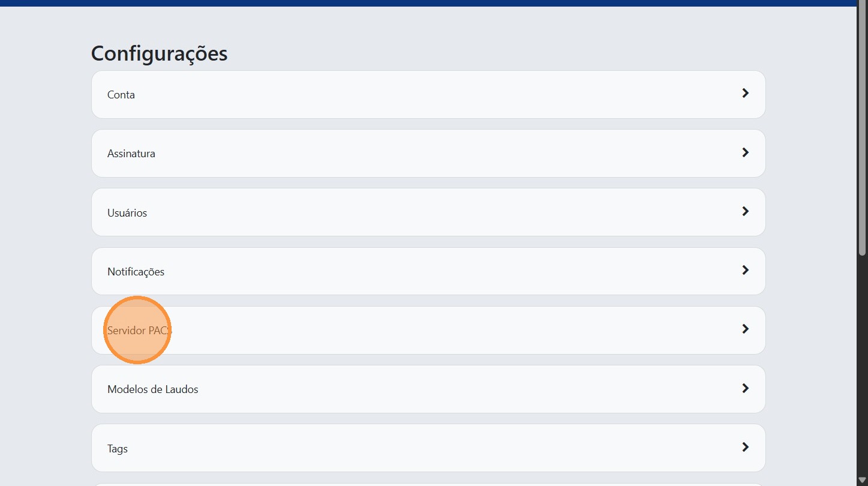Expand the Tags row with its arrow
Viewport: 868px width, 486px height.
click(x=745, y=447)
